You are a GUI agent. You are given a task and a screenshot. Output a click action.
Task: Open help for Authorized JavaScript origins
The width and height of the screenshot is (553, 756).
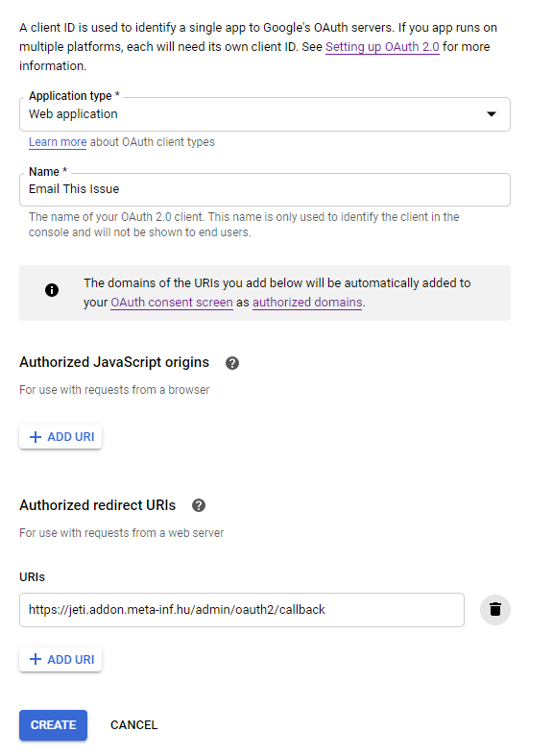(232, 363)
